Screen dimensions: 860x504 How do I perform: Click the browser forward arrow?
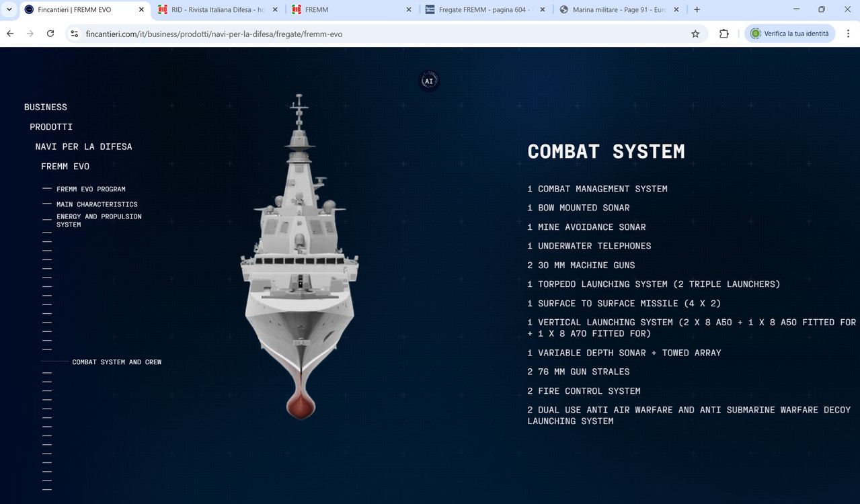pyautogui.click(x=30, y=34)
